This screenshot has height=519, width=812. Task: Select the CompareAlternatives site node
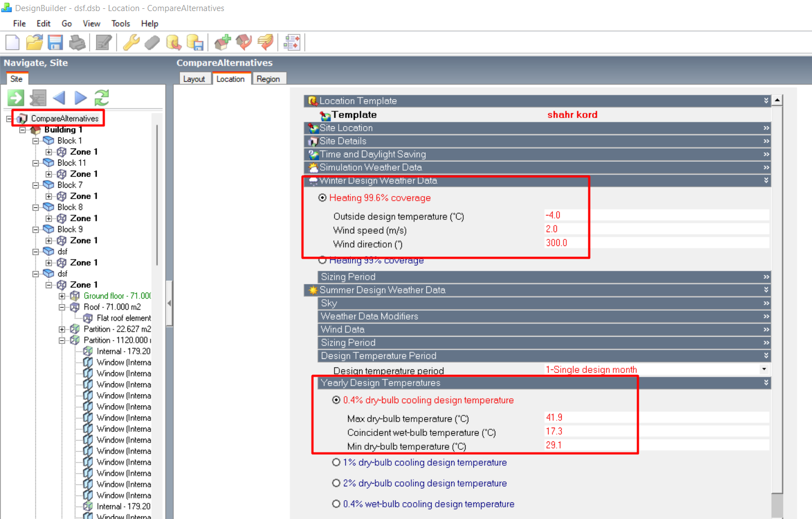[x=65, y=119]
